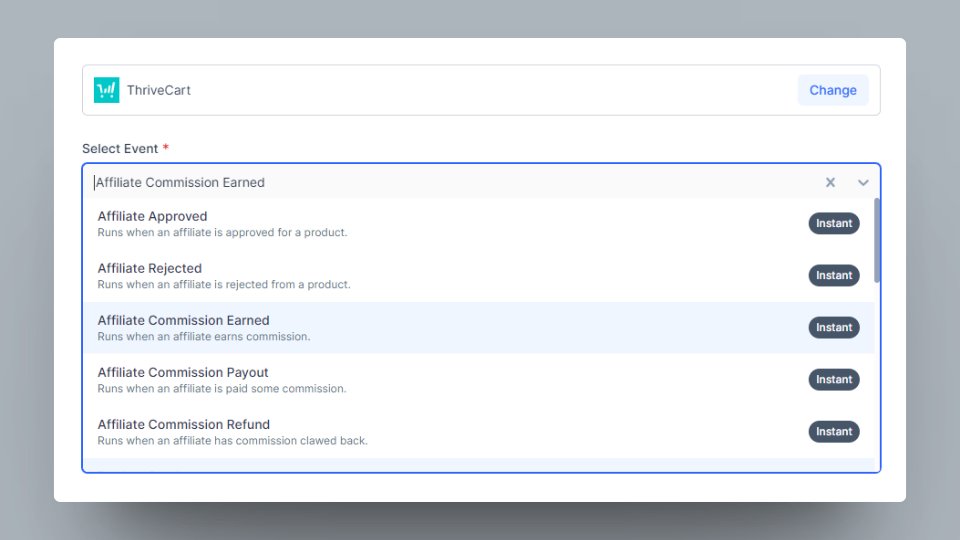Click 'Runs when an affiliate is paid' description

(222, 389)
